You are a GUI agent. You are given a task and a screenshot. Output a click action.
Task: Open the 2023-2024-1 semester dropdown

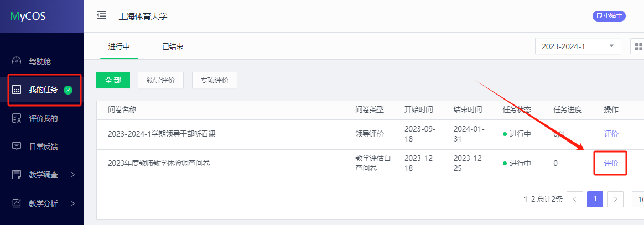pos(578,46)
